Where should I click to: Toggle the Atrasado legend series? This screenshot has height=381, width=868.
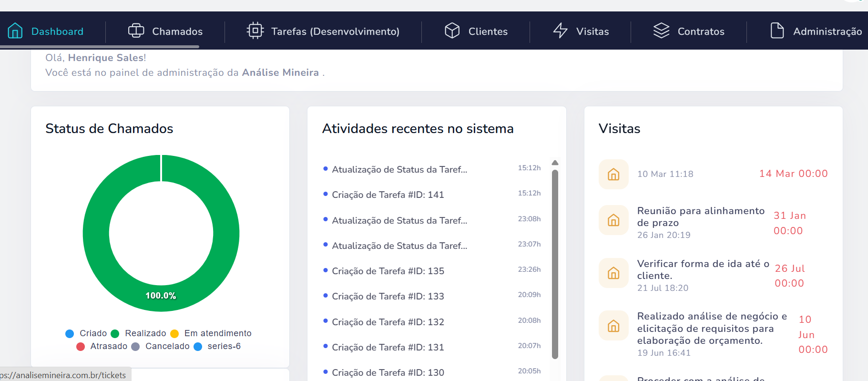point(102,346)
